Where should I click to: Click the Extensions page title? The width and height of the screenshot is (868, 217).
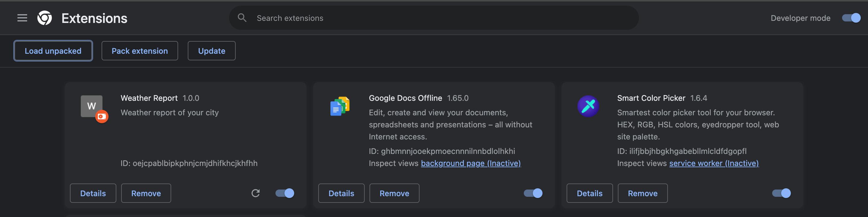(x=94, y=18)
